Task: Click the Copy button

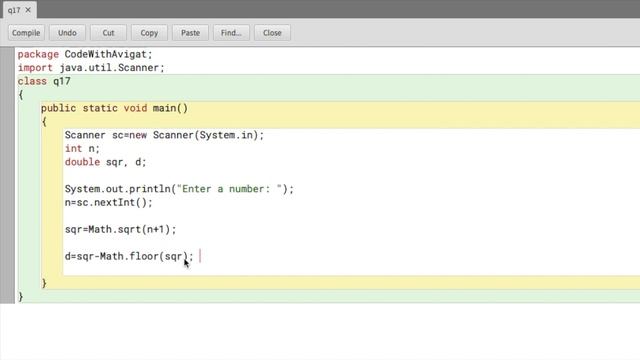Action: click(149, 33)
